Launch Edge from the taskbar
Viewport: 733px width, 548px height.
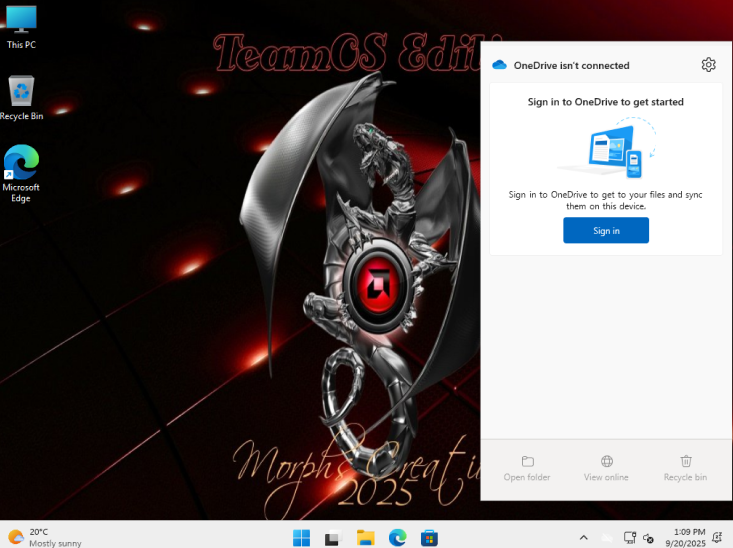point(397,538)
